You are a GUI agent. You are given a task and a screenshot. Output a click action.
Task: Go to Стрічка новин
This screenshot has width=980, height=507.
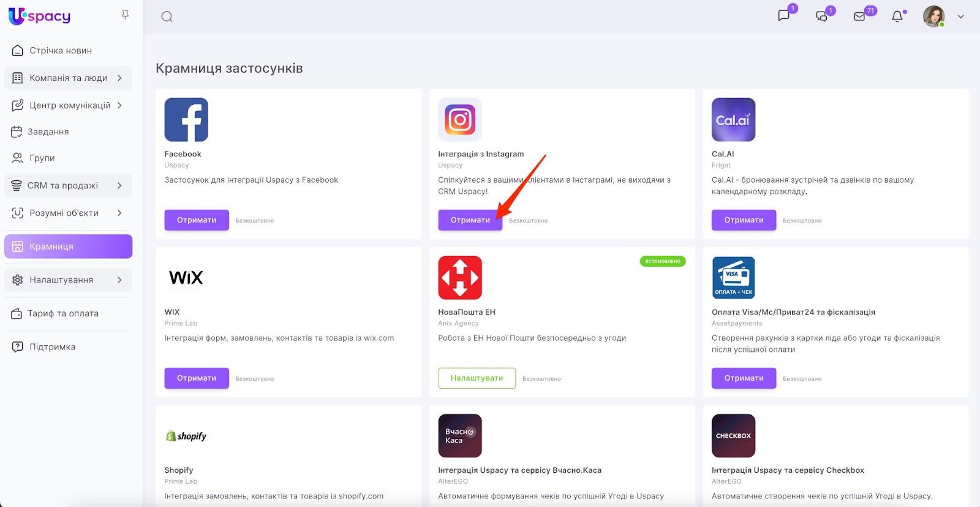coord(61,50)
